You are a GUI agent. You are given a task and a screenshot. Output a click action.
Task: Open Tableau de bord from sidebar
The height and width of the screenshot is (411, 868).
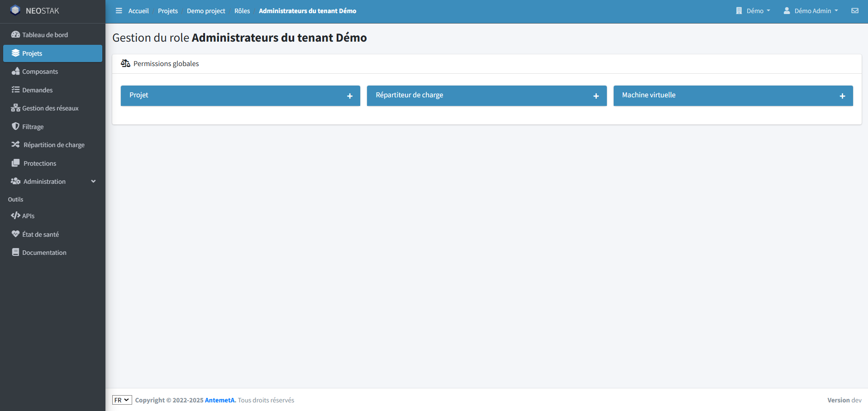coord(45,35)
